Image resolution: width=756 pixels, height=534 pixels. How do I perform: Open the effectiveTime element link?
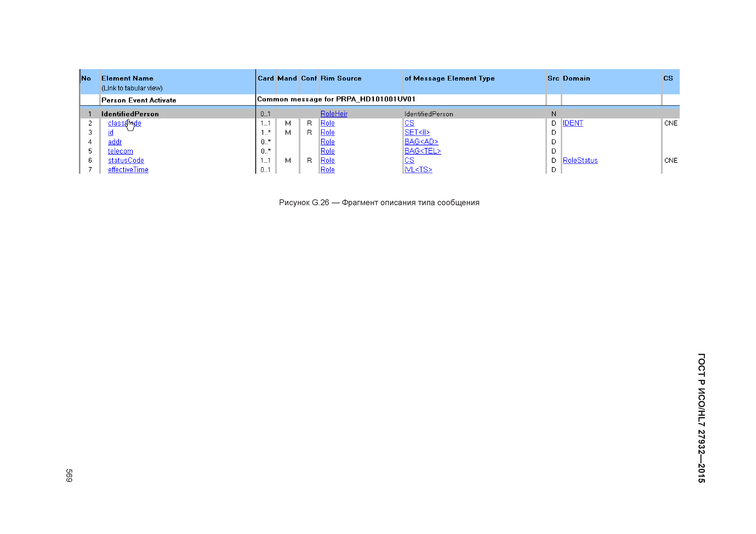tap(128, 170)
